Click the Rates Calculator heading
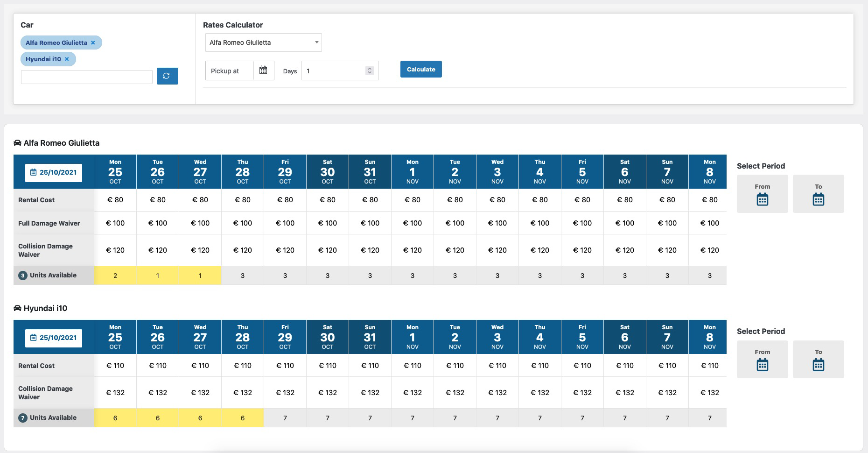This screenshot has width=868, height=453. [x=233, y=25]
